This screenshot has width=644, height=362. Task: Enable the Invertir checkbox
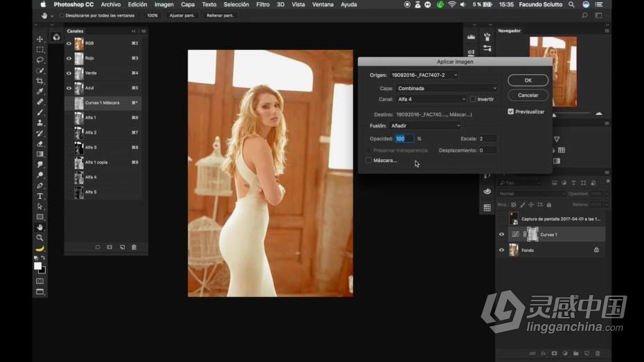[473, 99]
